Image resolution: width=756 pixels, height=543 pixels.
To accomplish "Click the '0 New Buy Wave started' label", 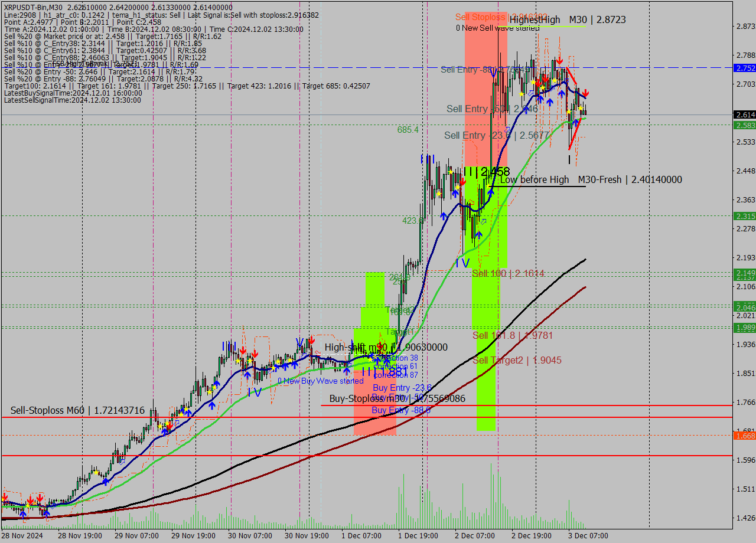I will (x=321, y=381).
